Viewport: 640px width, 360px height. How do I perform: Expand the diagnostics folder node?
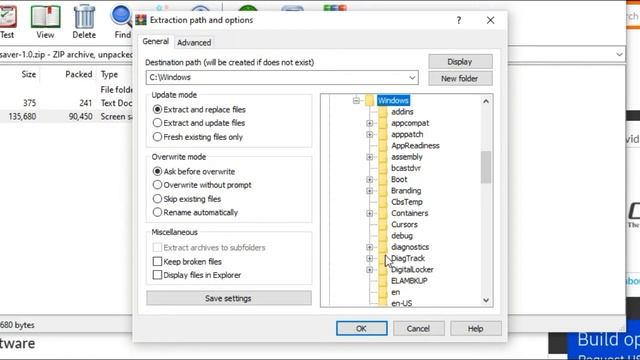[369, 247]
